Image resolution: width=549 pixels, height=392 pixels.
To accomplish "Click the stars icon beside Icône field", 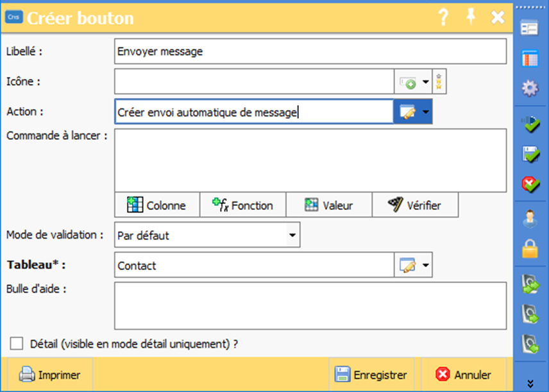I will pos(439,81).
